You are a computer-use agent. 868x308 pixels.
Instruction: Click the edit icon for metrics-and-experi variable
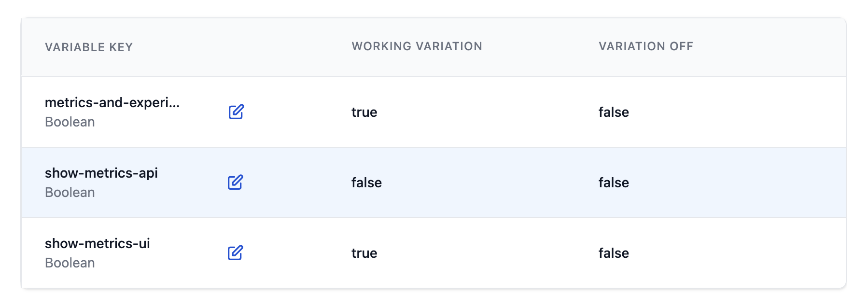click(x=236, y=112)
